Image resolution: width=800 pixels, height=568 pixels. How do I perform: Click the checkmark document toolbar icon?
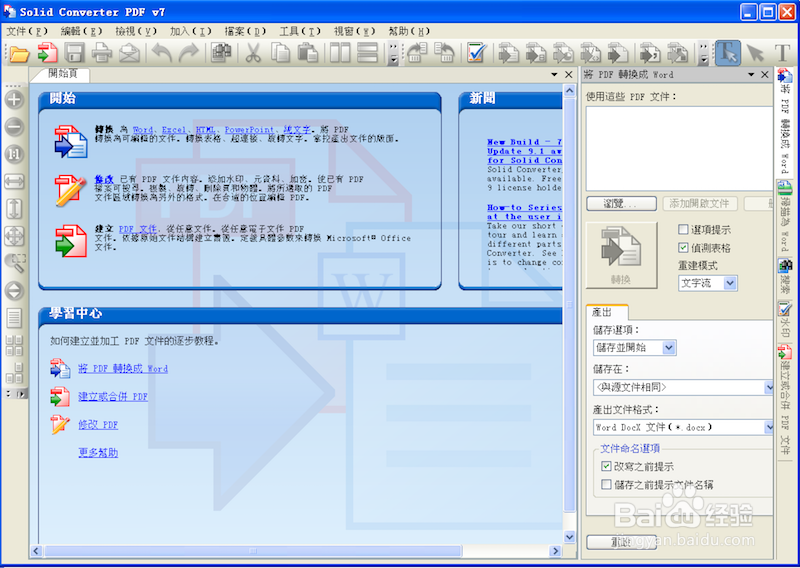[x=476, y=53]
